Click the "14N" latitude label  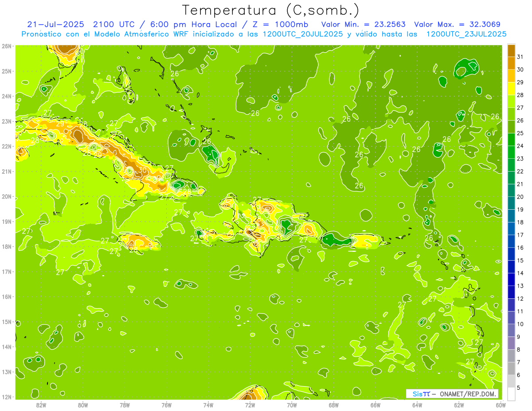[x=7, y=347]
